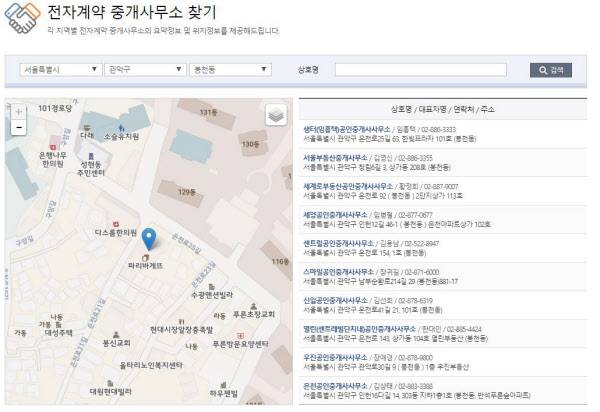This screenshot has width=600, height=412.
Task: Click the 성현동 주민센터 building icon
Action: click(x=91, y=156)
